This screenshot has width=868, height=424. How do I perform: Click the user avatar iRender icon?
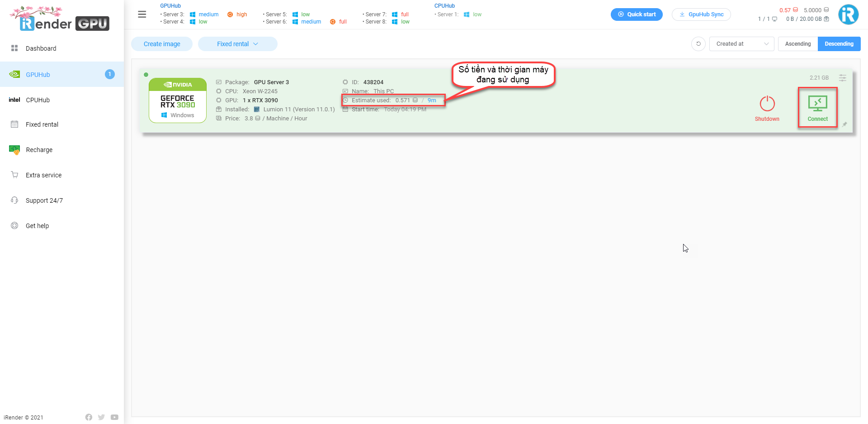(849, 14)
